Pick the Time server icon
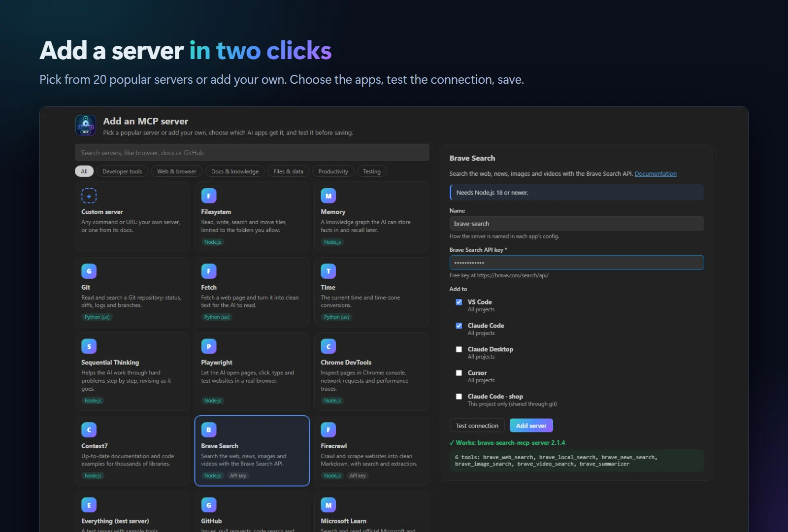Viewport: 788px width, 532px height. click(x=328, y=271)
